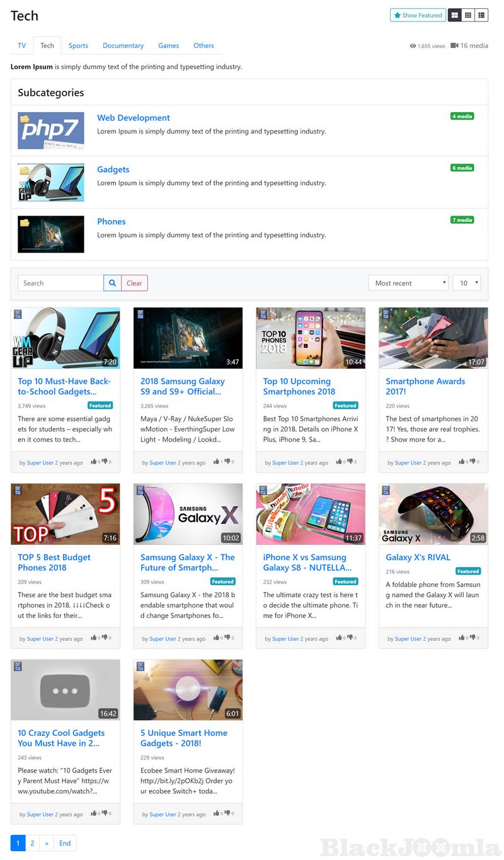Open the Most recent sort dropdown
Viewport: 504px width, 860px height.
click(408, 283)
